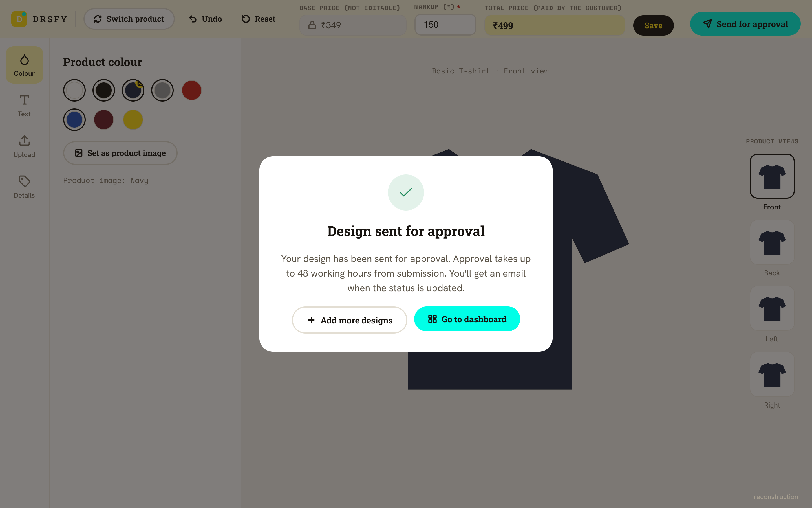Click the 'PRODUCT VIEWS' label
The image size is (812, 508).
click(772, 141)
